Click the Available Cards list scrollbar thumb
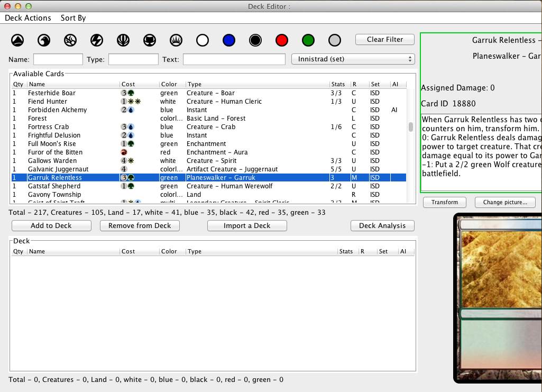Screen dimensions: 542x392 [410, 127]
